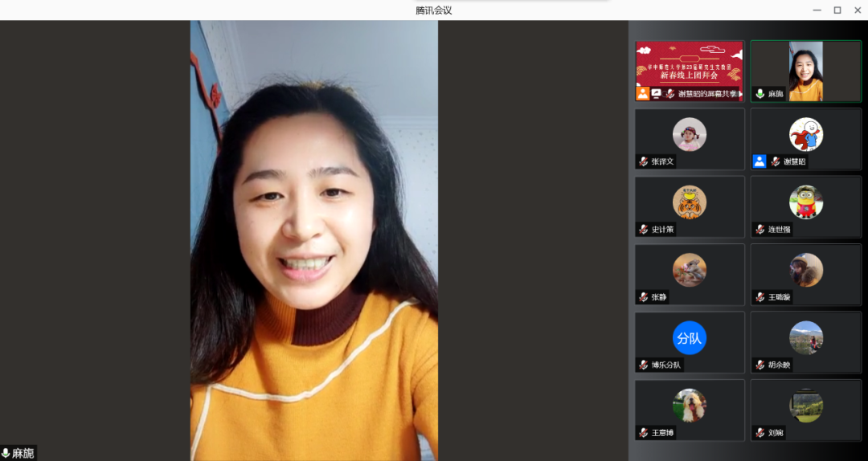The width and height of the screenshot is (868, 461).
Task: Click the Minion avatar of 连世强
Action: coord(805,202)
